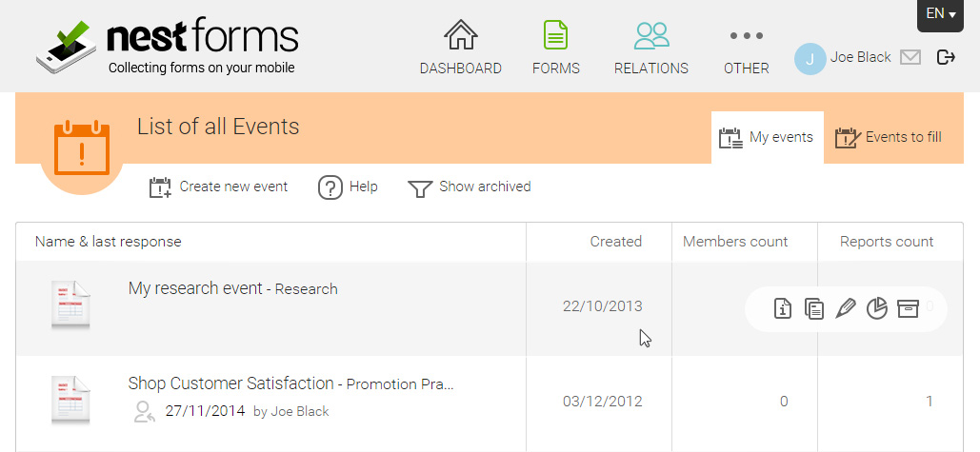
Task: Switch to the Events to fill tab
Action: click(889, 137)
